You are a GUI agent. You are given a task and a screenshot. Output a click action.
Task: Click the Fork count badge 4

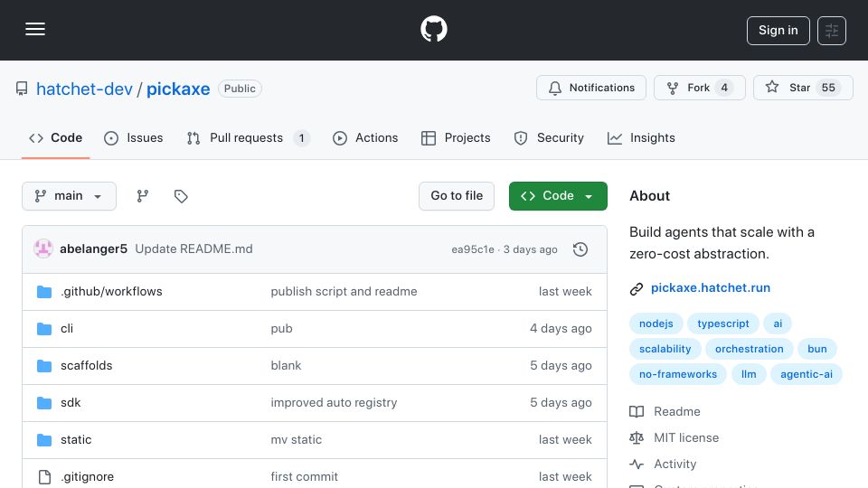pos(724,88)
